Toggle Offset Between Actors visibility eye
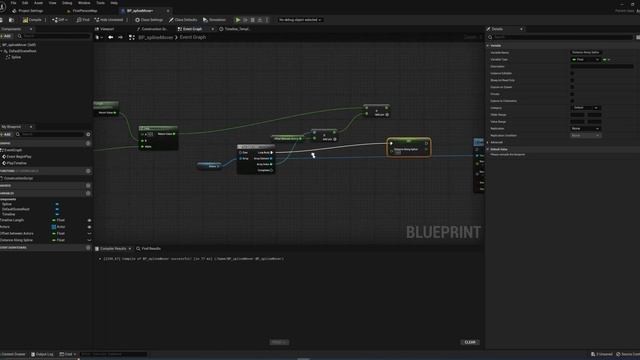The image size is (640, 360). click(x=89, y=233)
